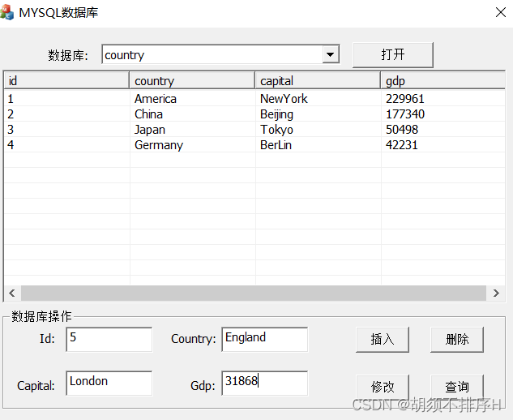Click the 查询 button
Viewport: 513px width, 420px height.
pyautogui.click(x=457, y=387)
